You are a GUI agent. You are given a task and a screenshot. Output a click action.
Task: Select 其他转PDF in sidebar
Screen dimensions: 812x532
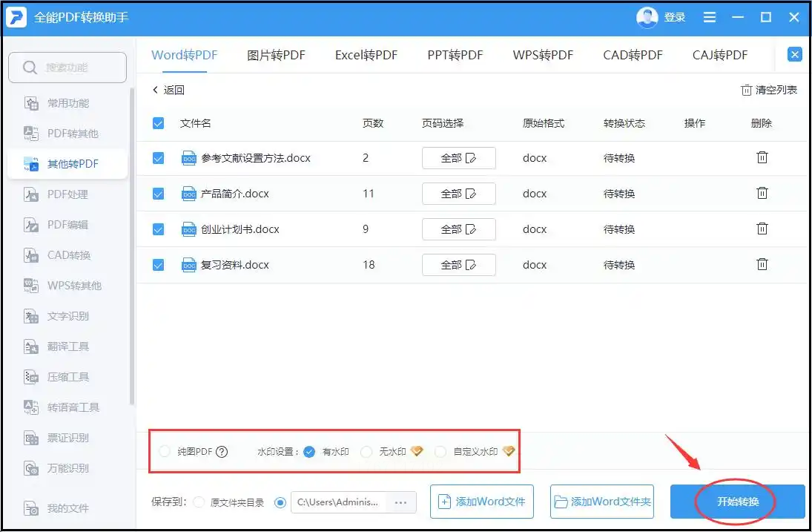coord(67,164)
